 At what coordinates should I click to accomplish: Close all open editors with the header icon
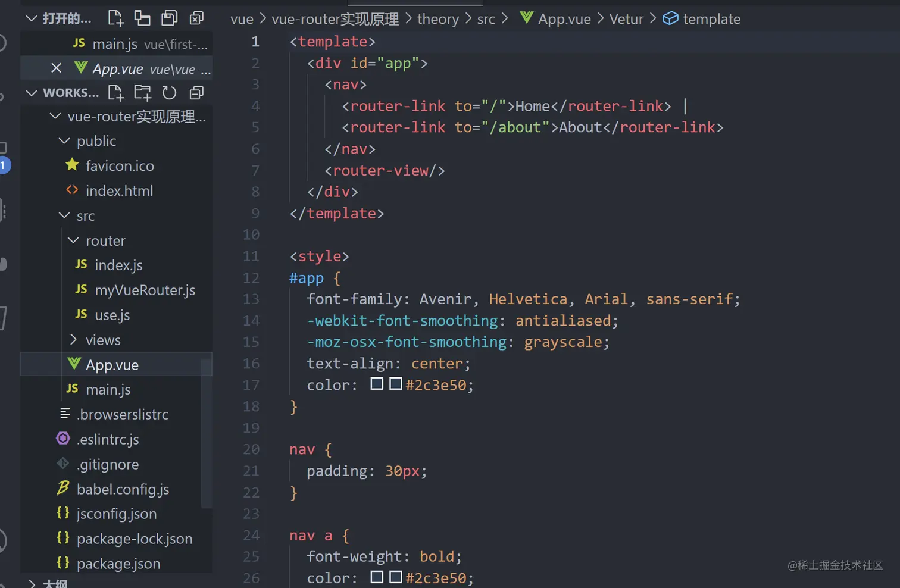pos(196,18)
